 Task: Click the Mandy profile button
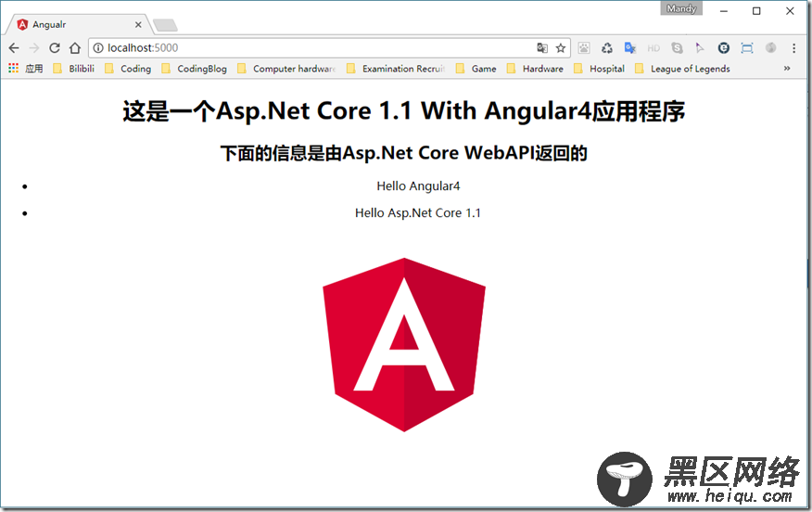(x=681, y=8)
